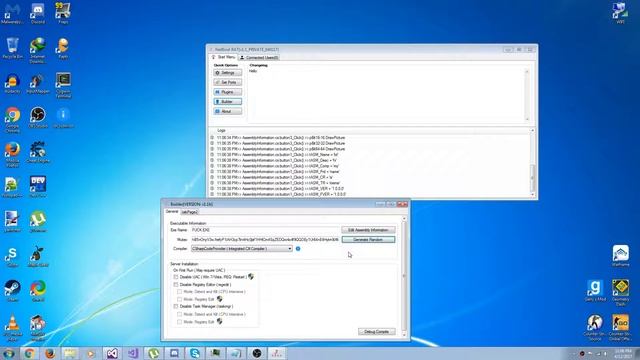Select the log row containing ASM_Name

(278, 155)
